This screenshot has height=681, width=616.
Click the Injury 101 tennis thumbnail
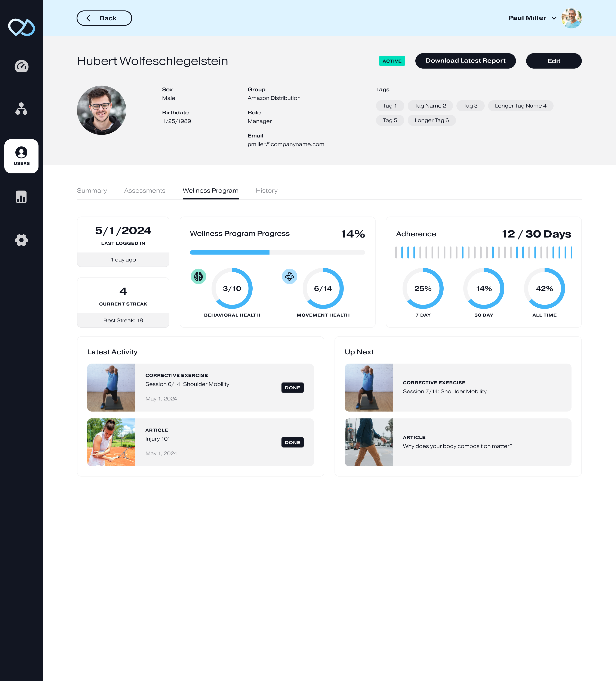click(x=111, y=442)
